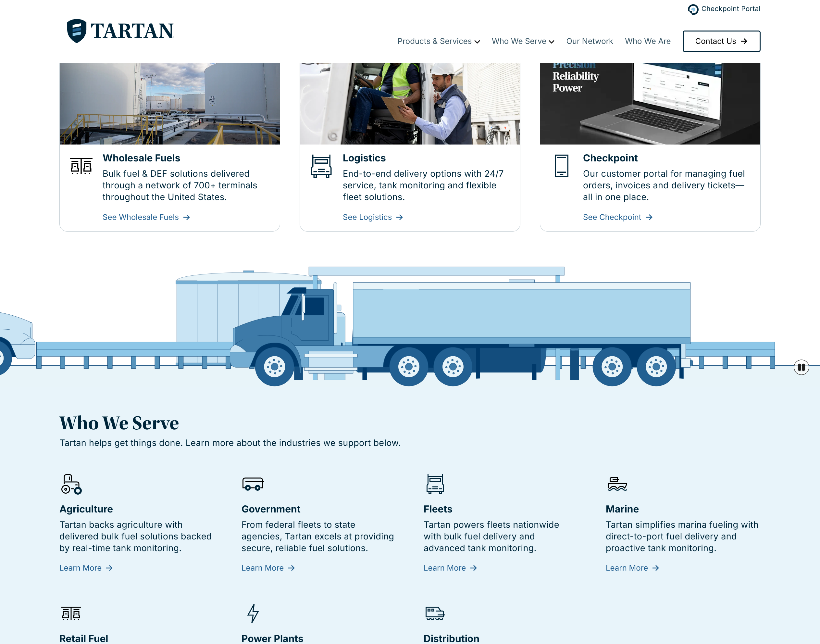Follow the See Checkpoint link

618,217
